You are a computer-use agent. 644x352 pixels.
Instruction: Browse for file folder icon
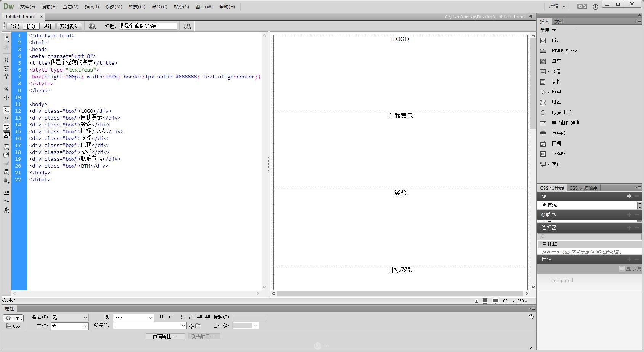pos(198,326)
